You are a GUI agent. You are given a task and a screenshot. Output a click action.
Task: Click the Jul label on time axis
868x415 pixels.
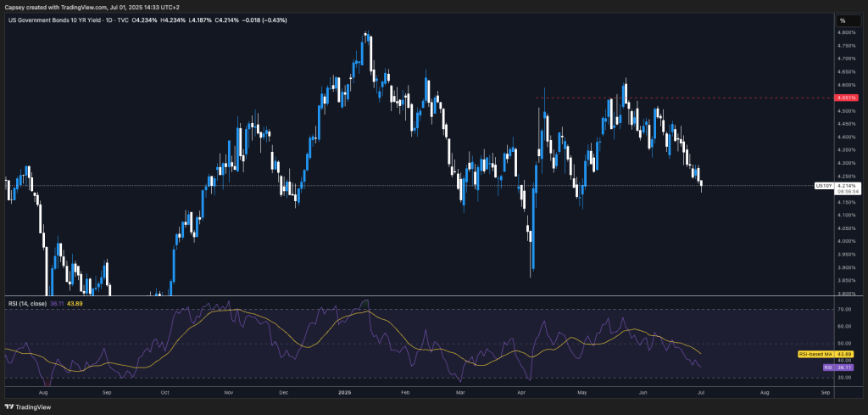[702, 394]
